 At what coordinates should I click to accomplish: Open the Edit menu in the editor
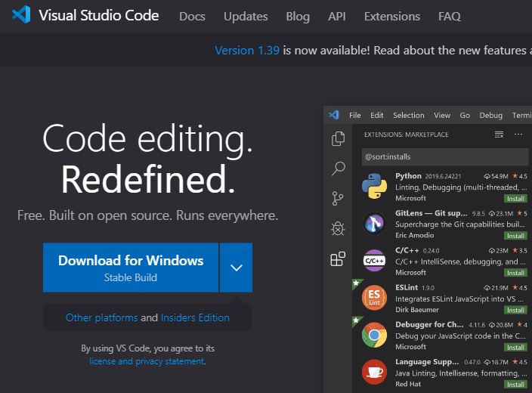[376, 116]
